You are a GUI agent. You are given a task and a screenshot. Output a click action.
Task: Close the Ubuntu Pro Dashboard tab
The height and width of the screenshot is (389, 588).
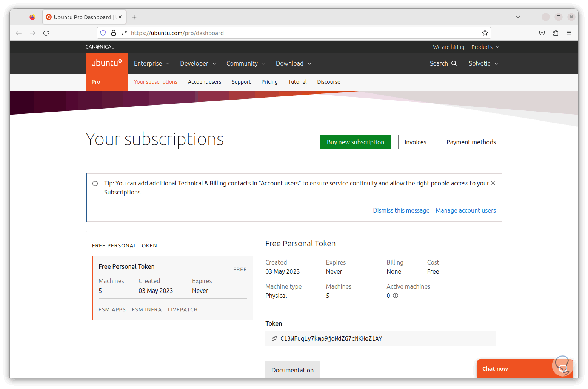(120, 17)
